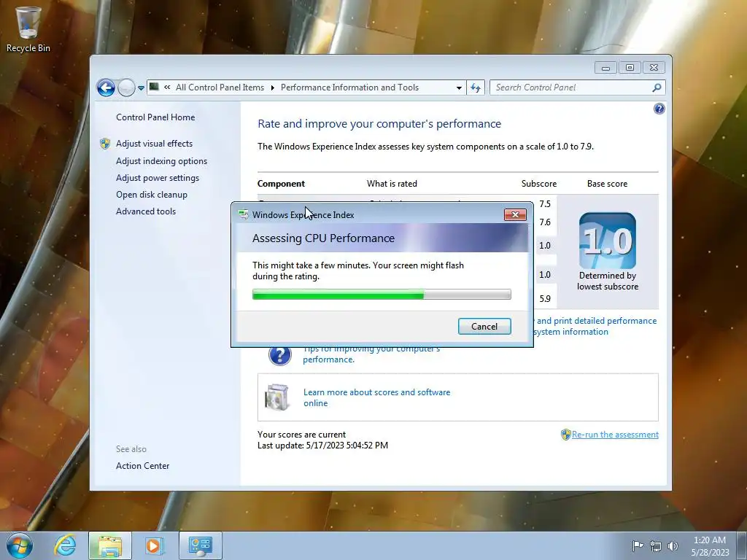This screenshot has width=747, height=560.
Task: Open the recent pages dropdown arrow
Action: pyautogui.click(x=141, y=88)
